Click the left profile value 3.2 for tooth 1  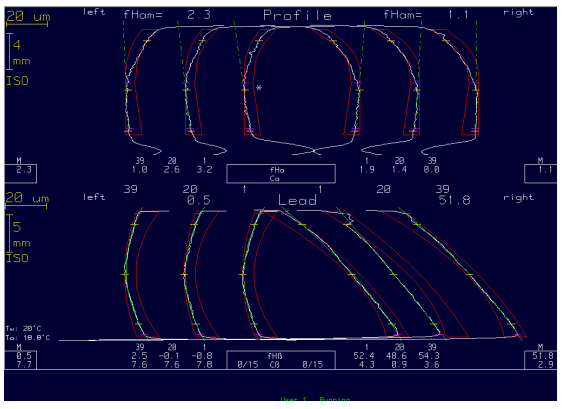point(204,170)
